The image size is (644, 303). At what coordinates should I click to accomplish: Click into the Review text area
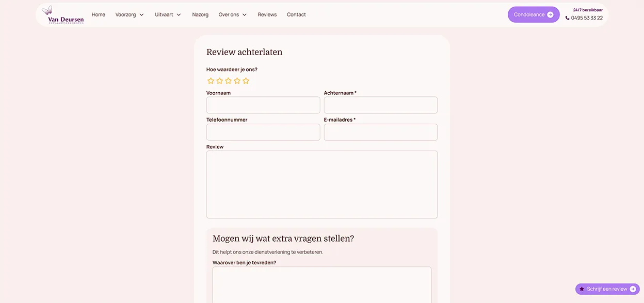(x=322, y=184)
